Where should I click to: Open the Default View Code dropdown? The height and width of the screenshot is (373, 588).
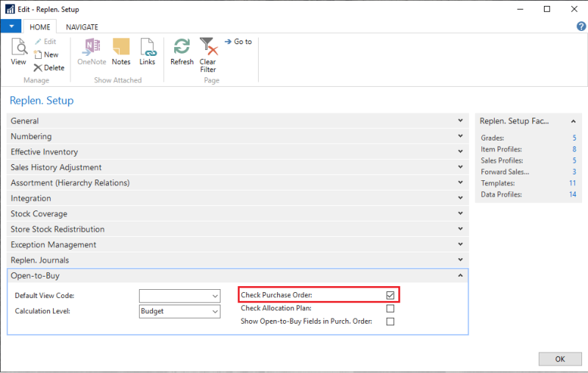(215, 296)
